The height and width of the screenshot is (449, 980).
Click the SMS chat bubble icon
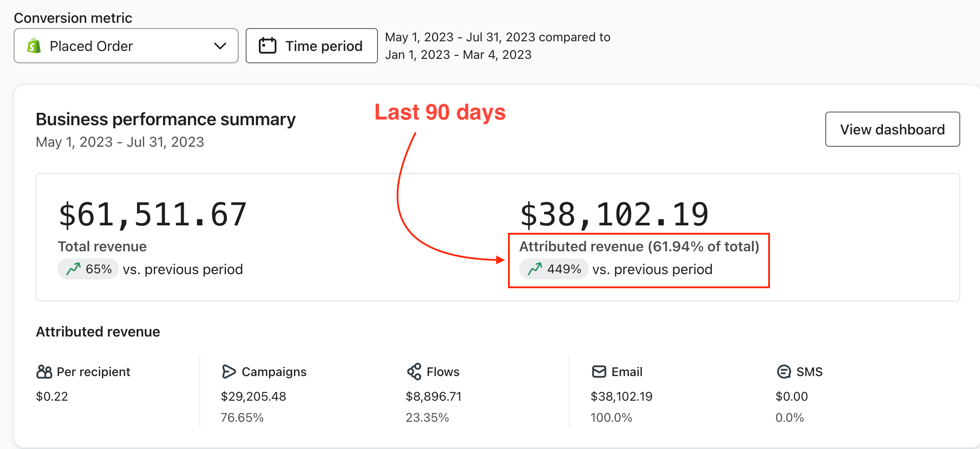tap(784, 372)
